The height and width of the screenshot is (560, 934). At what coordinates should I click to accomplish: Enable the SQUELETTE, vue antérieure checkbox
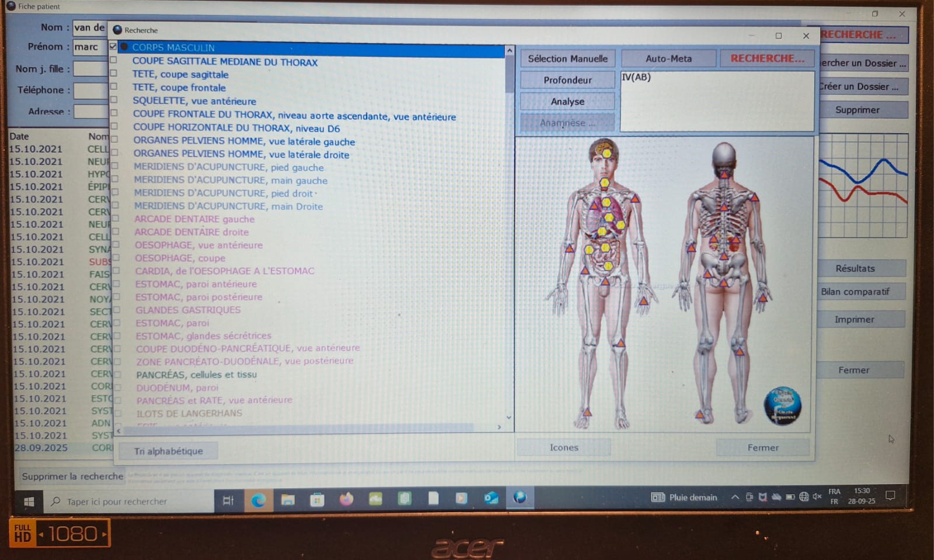pos(114,100)
